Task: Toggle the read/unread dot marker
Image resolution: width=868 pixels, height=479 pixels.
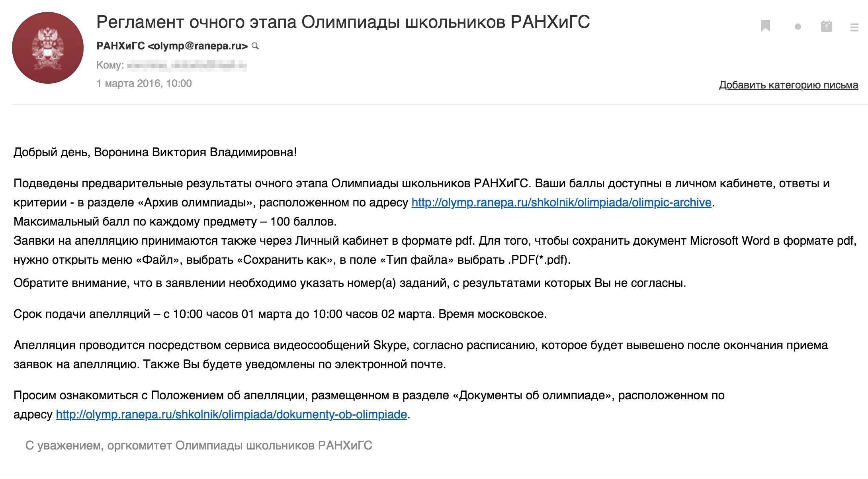Action: tap(798, 27)
